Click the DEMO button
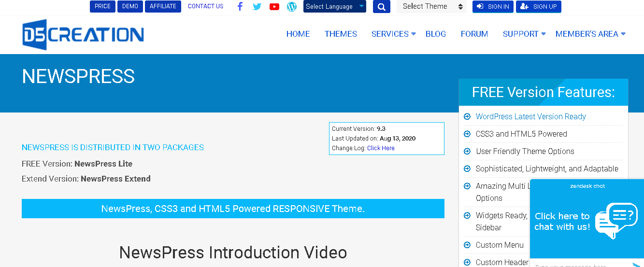Image resolution: width=644 pixels, height=267 pixels. [x=130, y=6]
